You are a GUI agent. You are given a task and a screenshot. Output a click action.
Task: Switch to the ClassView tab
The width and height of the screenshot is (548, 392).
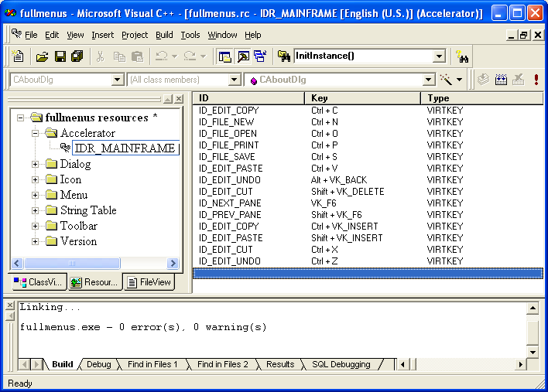click(x=39, y=282)
